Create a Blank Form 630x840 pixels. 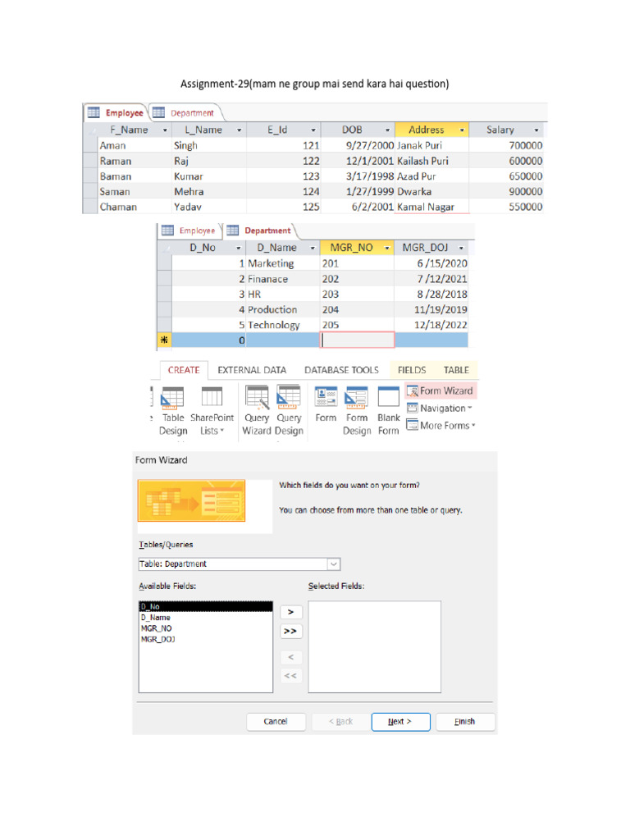coord(388,411)
